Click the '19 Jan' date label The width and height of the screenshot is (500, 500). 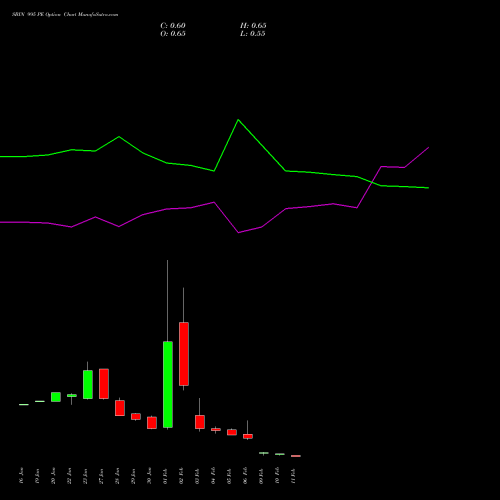click(x=38, y=476)
